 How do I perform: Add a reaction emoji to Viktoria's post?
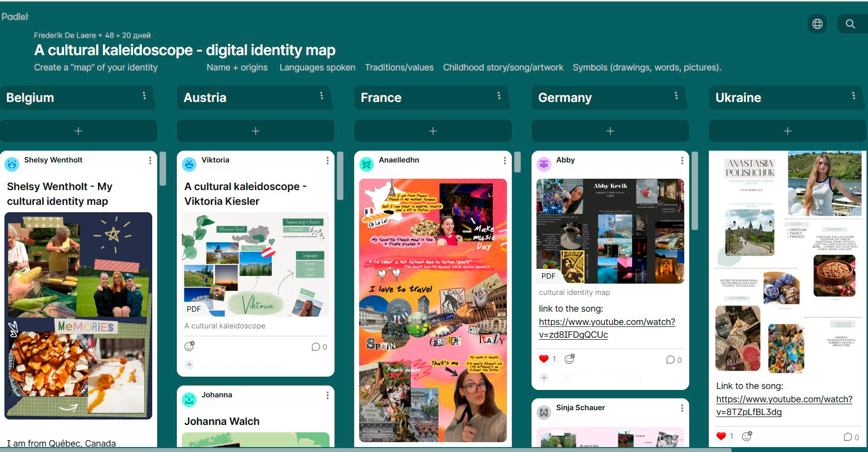[189, 347]
